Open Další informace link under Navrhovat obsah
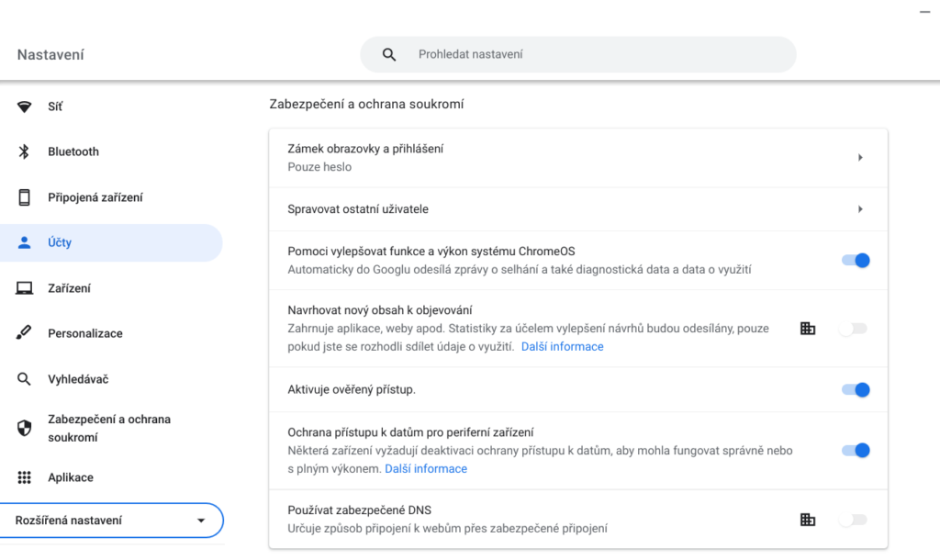This screenshot has width=940, height=560. (x=562, y=347)
